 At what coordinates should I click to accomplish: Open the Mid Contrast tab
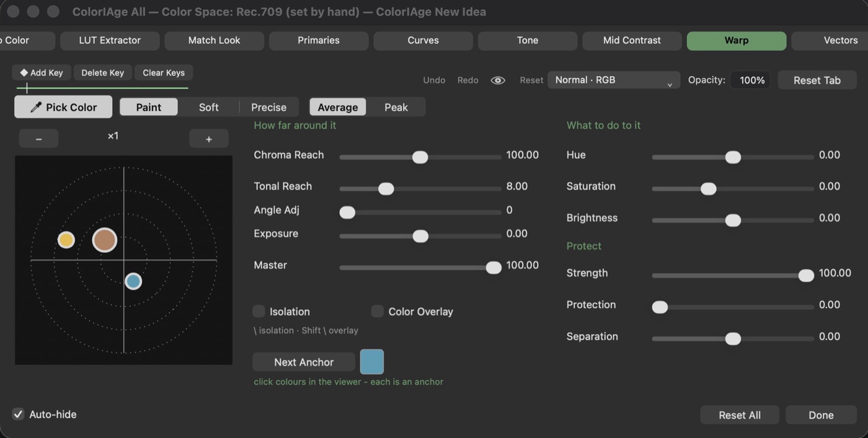coord(632,41)
